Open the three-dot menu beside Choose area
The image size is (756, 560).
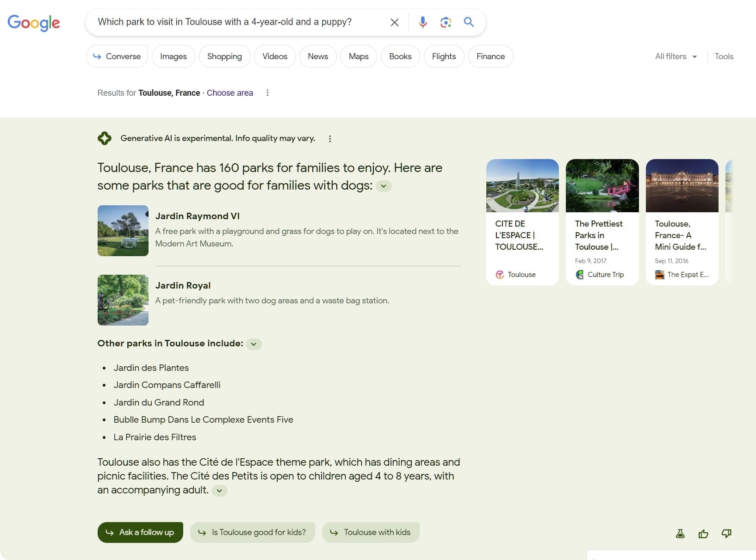[267, 93]
